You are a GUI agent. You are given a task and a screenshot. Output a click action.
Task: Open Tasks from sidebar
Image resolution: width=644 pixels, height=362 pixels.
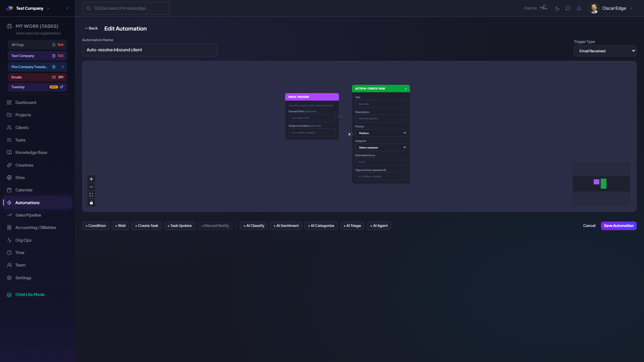pyautogui.click(x=37, y=140)
